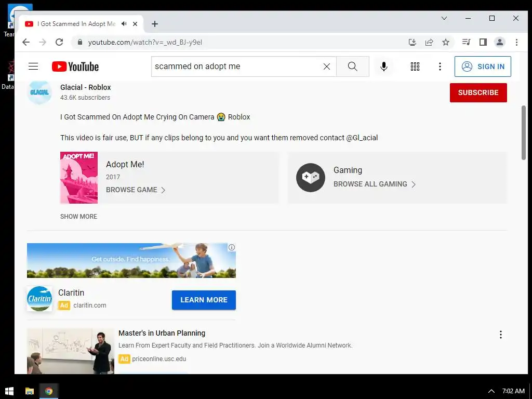The height and width of the screenshot is (399, 532).
Task: Click @Gl_acial contact text in description
Action: [362, 138]
